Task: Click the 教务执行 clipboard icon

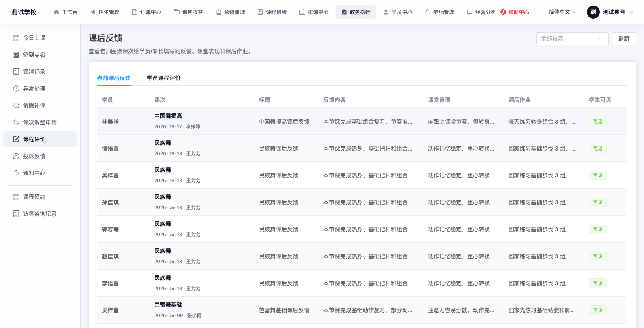Action: coord(344,12)
